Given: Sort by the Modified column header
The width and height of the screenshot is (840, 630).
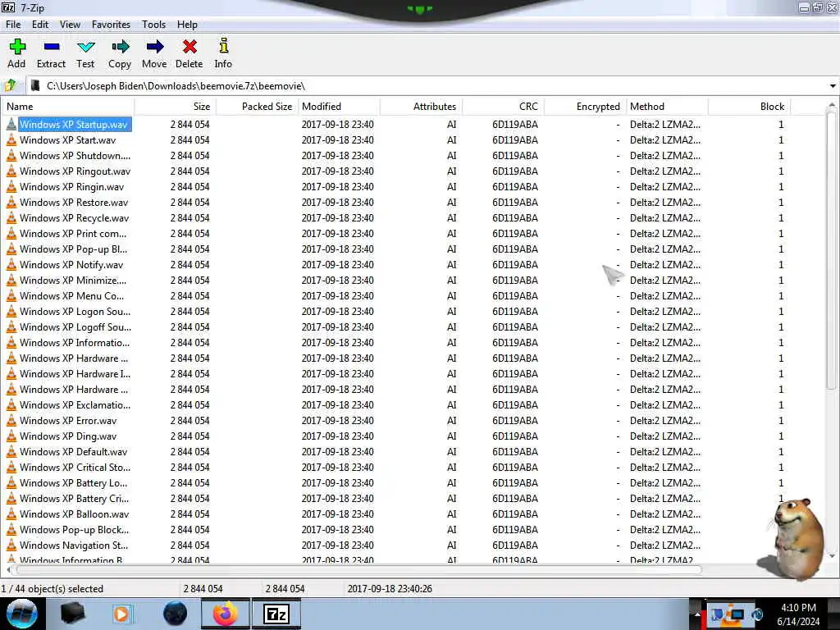Looking at the screenshot, I should 339,107.
